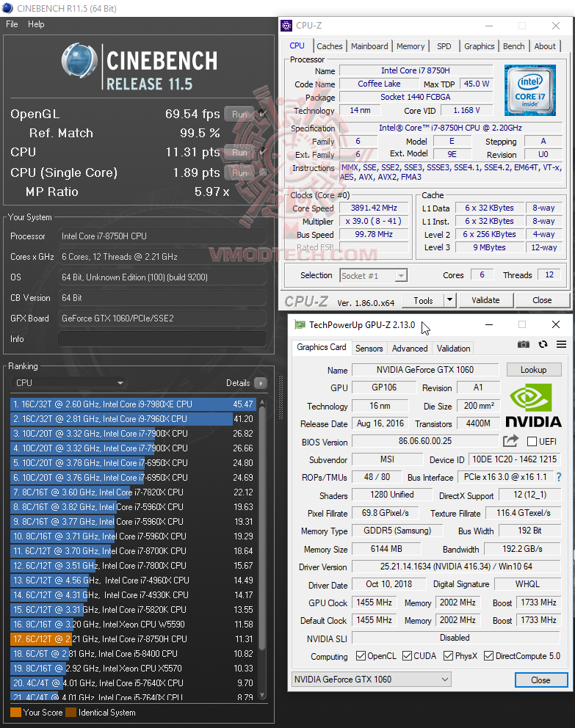Toggle the OpenGL test checkmark
Image resolution: width=575 pixels, height=728 pixels.
(263, 113)
